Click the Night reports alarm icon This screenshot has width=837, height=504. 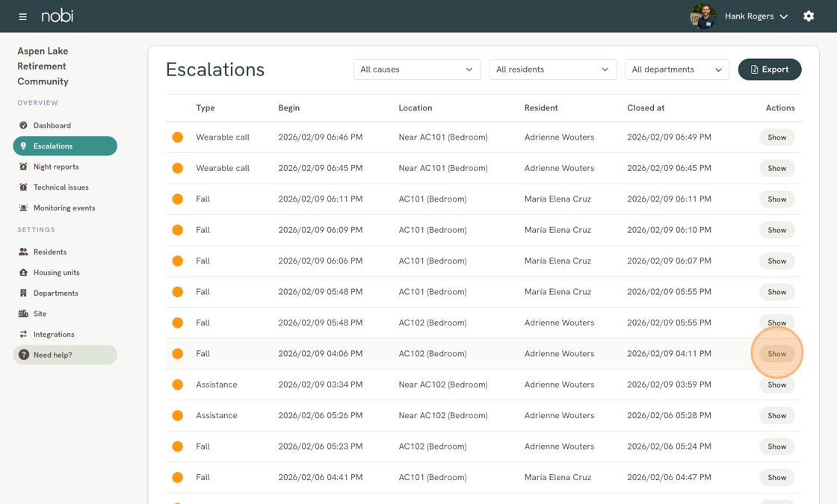(23, 167)
